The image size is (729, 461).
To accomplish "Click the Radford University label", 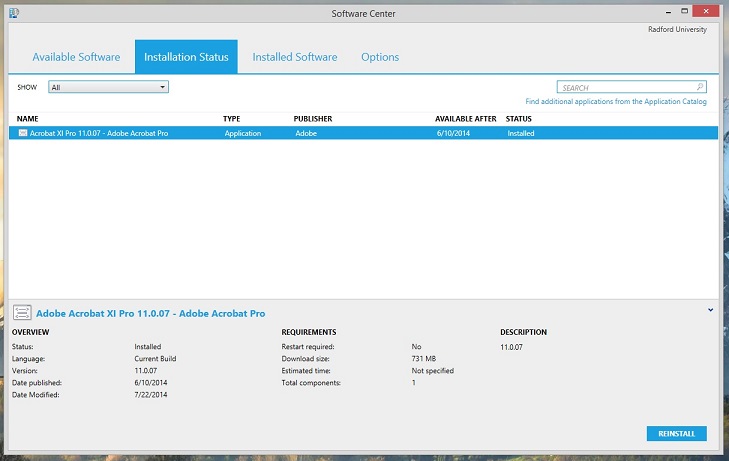I will click(677, 29).
